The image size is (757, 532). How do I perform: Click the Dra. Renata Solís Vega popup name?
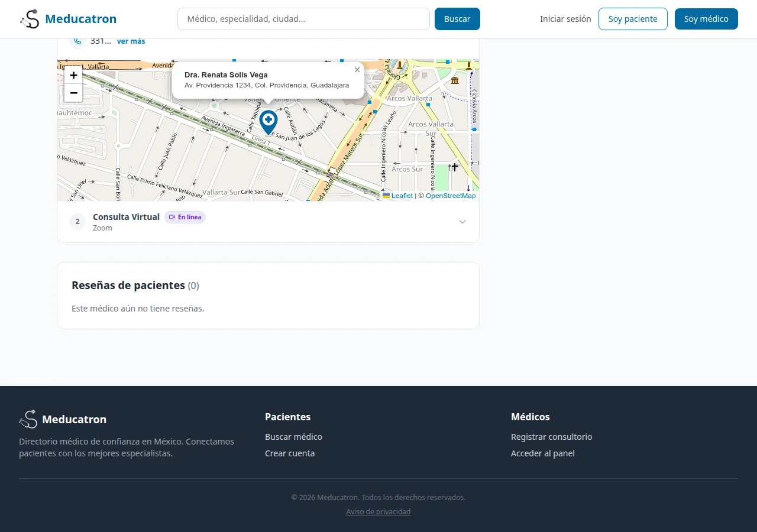pyautogui.click(x=226, y=75)
